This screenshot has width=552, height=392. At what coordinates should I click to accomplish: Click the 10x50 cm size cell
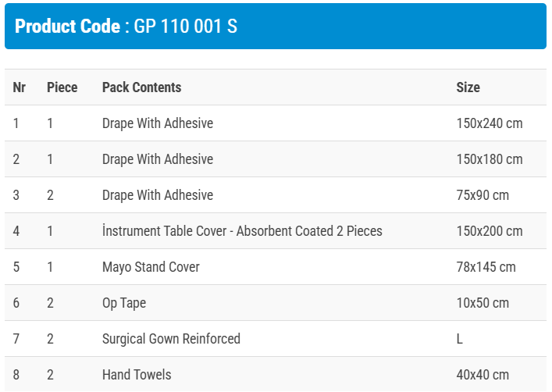tap(482, 303)
